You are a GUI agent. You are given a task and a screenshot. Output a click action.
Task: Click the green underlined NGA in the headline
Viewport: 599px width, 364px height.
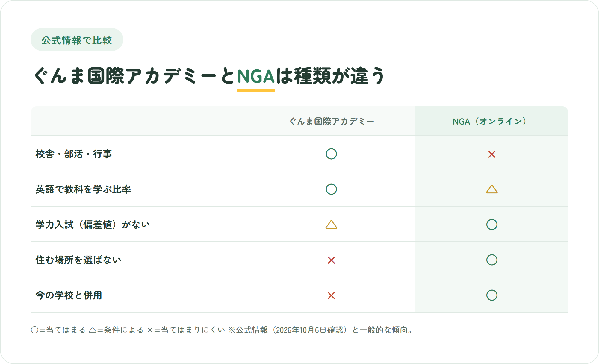[256, 76]
